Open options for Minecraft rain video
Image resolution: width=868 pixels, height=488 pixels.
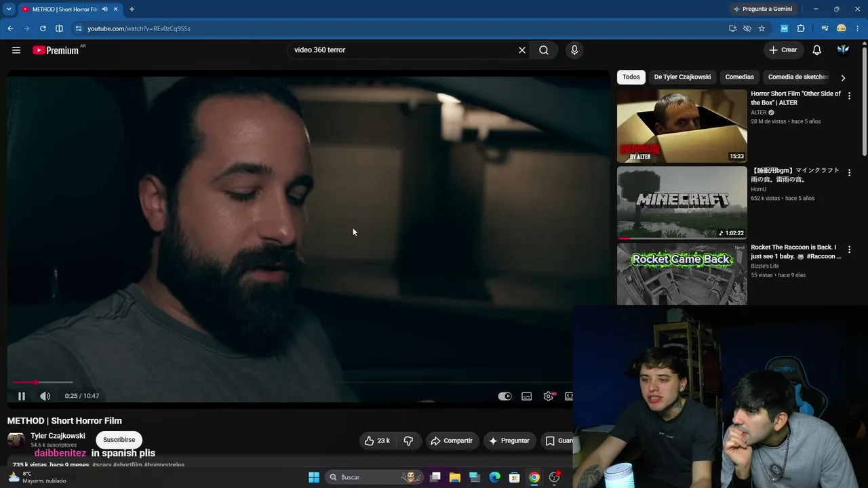[x=849, y=173]
